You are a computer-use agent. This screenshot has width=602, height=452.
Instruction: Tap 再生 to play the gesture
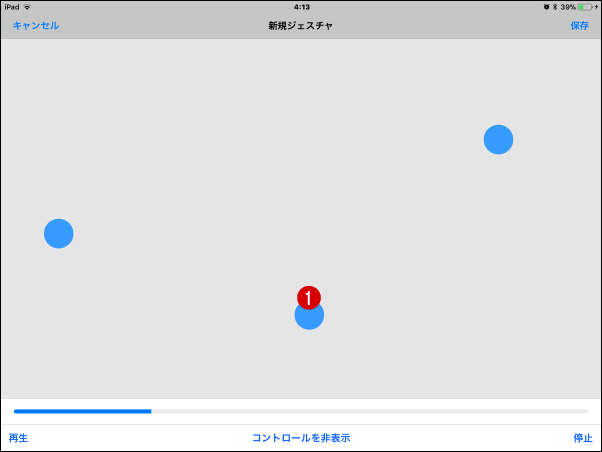[x=18, y=438]
